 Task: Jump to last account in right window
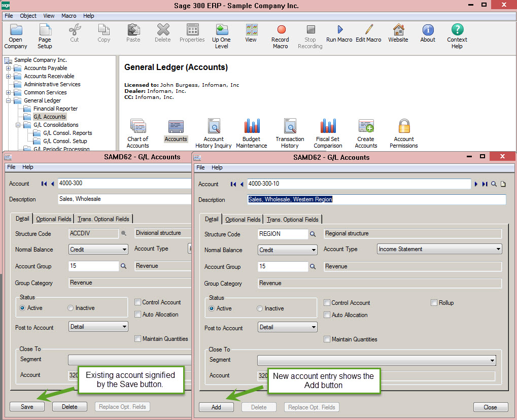[485, 184]
